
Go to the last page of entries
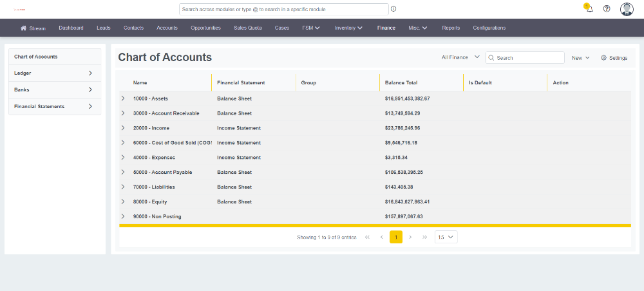click(424, 237)
